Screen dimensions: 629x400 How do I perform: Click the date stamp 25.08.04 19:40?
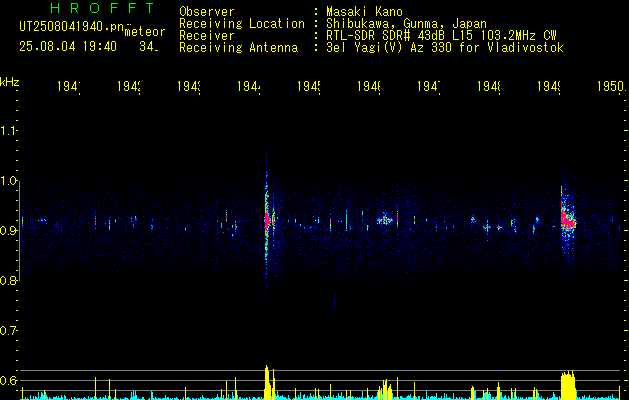[x=68, y=47]
